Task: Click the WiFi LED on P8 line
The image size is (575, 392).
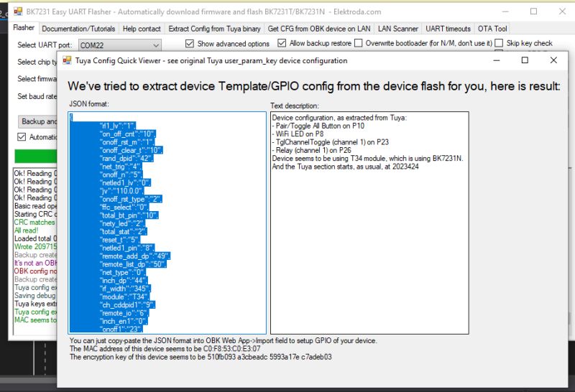Action: coord(298,134)
